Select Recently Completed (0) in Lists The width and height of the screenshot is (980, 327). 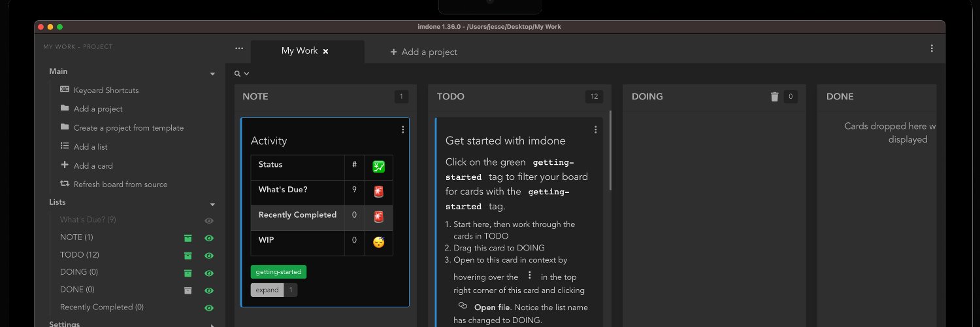(x=102, y=307)
